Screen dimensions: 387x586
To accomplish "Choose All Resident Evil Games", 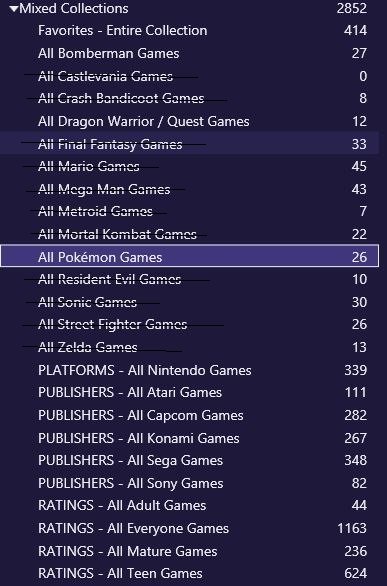I will click(x=189, y=280).
